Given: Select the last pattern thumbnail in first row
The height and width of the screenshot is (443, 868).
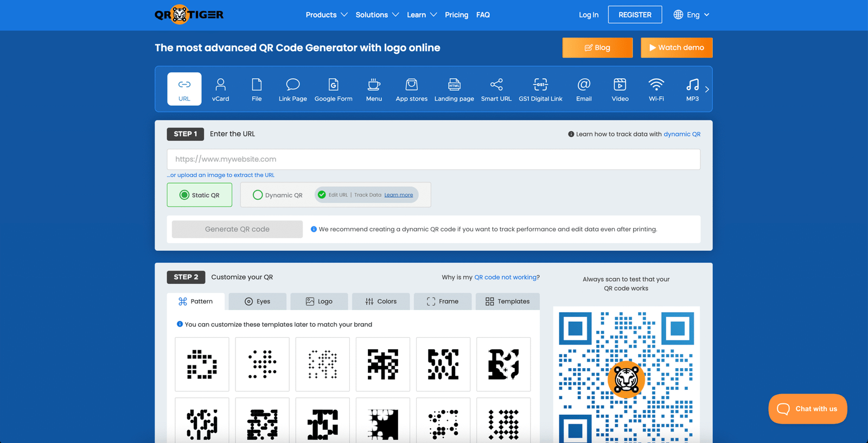Looking at the screenshot, I should [x=503, y=364].
